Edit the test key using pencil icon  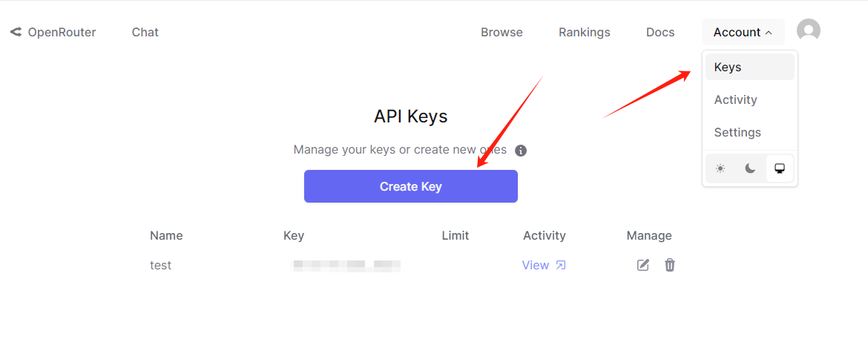tap(643, 265)
